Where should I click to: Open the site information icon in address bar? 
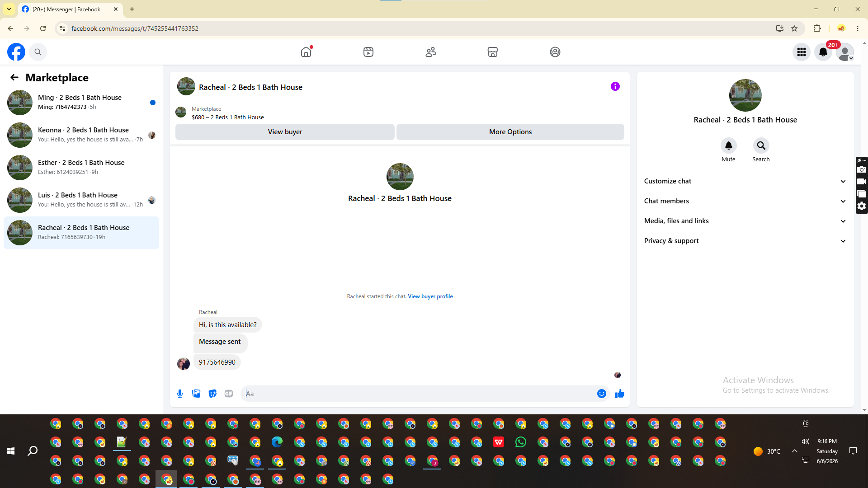(62, 28)
